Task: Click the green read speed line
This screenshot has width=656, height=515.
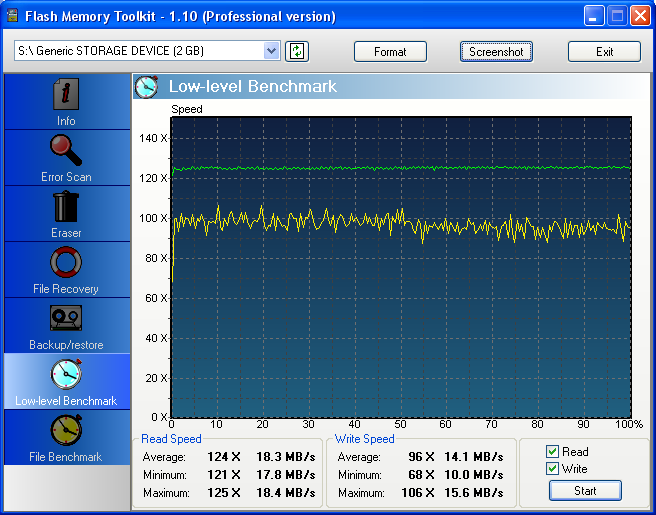Action: (x=400, y=167)
